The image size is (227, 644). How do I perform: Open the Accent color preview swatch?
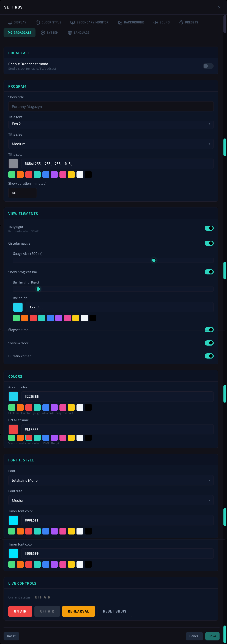[x=13, y=397]
